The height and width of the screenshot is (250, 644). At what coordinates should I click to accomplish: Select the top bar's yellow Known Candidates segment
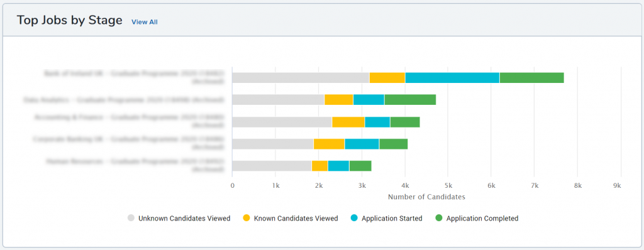(x=387, y=78)
